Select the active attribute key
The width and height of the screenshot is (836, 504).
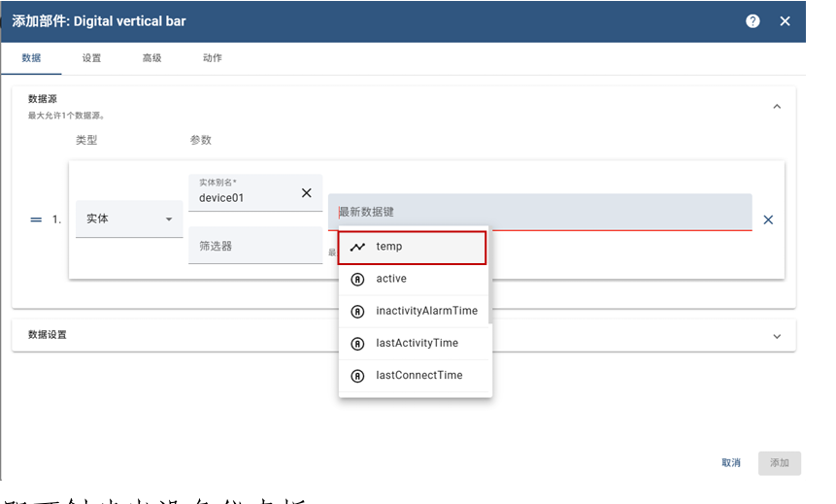[x=414, y=279]
